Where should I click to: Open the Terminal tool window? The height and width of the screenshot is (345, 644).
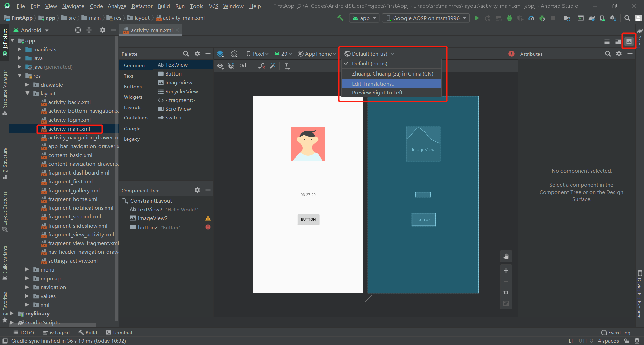119,333
